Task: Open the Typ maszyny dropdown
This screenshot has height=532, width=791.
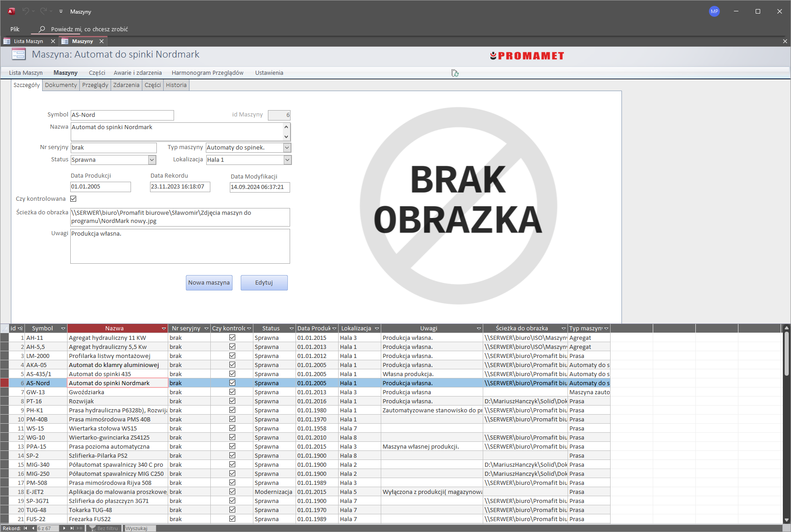Action: pyautogui.click(x=287, y=148)
